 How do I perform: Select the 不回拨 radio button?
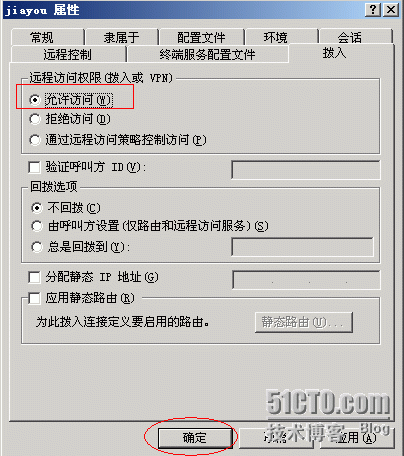37,208
